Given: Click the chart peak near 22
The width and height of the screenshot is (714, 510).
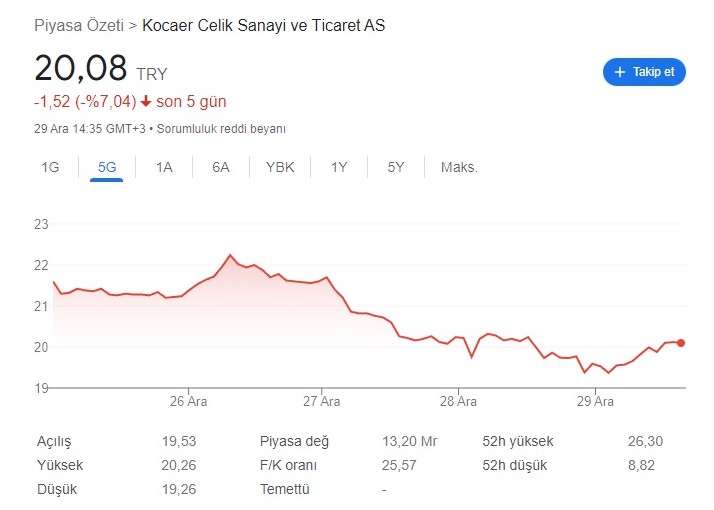Looking at the screenshot, I should (x=230, y=255).
